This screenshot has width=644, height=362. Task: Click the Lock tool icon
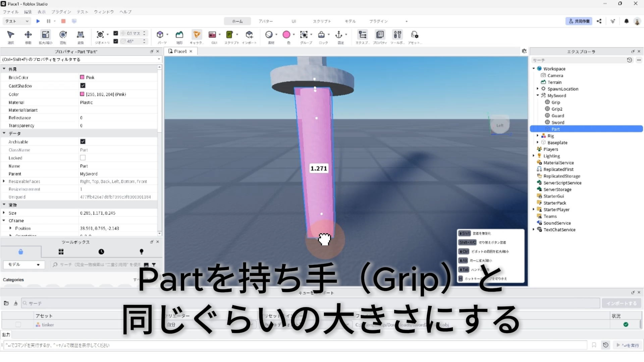pyautogui.click(x=321, y=35)
